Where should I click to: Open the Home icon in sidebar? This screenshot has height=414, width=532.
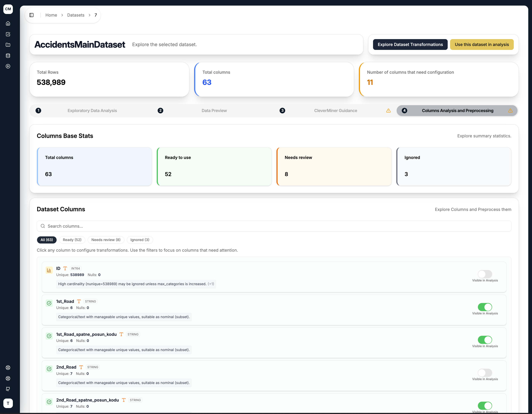point(8,23)
